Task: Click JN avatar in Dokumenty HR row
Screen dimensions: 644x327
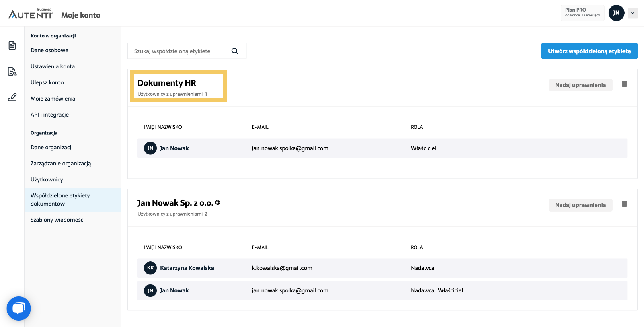Action: pos(150,148)
